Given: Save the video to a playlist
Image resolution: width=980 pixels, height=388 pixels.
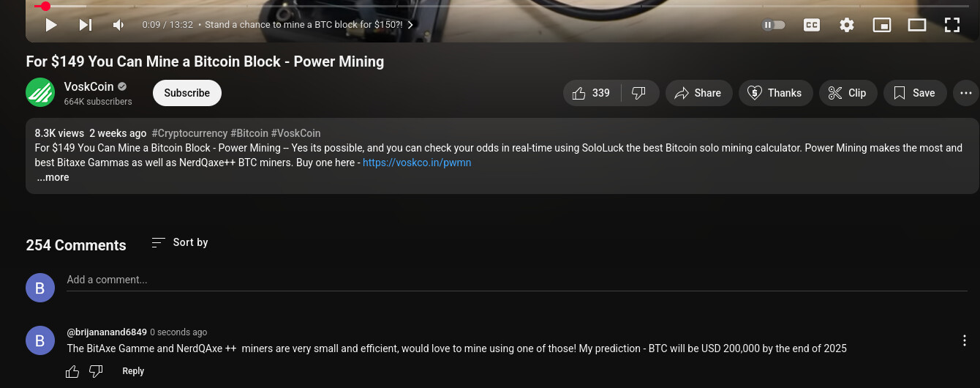Looking at the screenshot, I should coord(915,93).
